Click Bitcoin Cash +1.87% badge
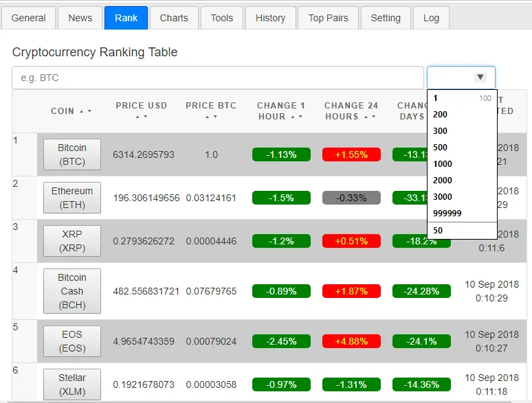 click(351, 291)
